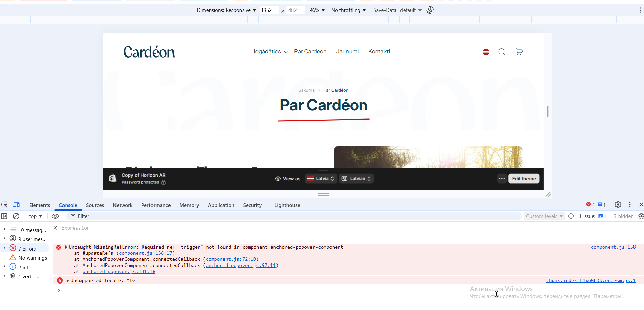Click the Edit theme button

pos(524,179)
